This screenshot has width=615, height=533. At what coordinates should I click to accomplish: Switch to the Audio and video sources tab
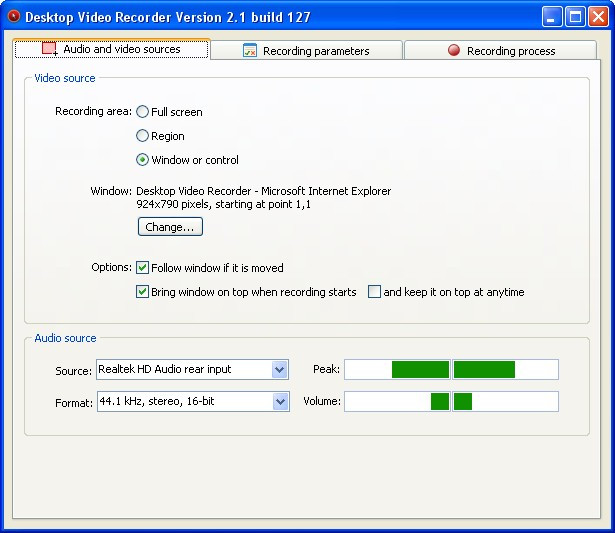click(111, 49)
